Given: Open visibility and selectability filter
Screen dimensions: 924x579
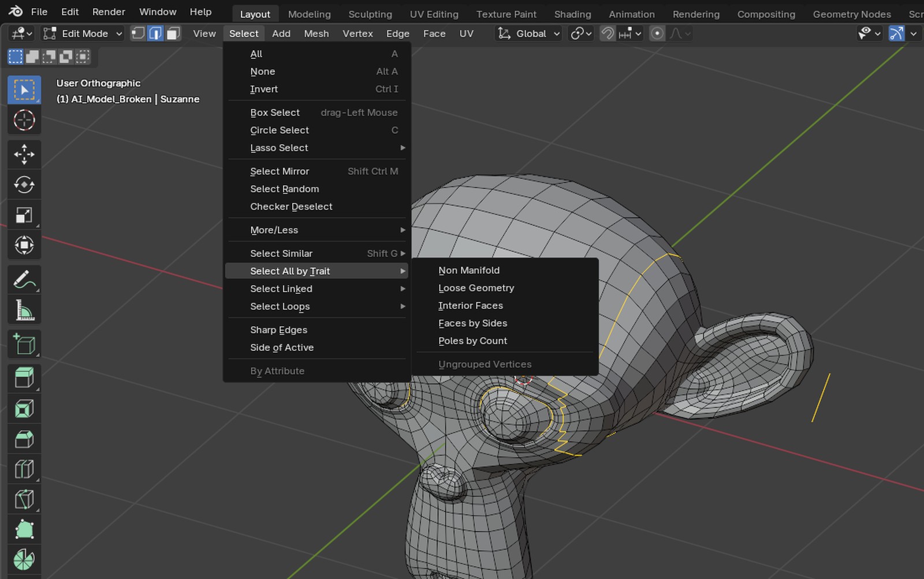Looking at the screenshot, I should point(869,33).
